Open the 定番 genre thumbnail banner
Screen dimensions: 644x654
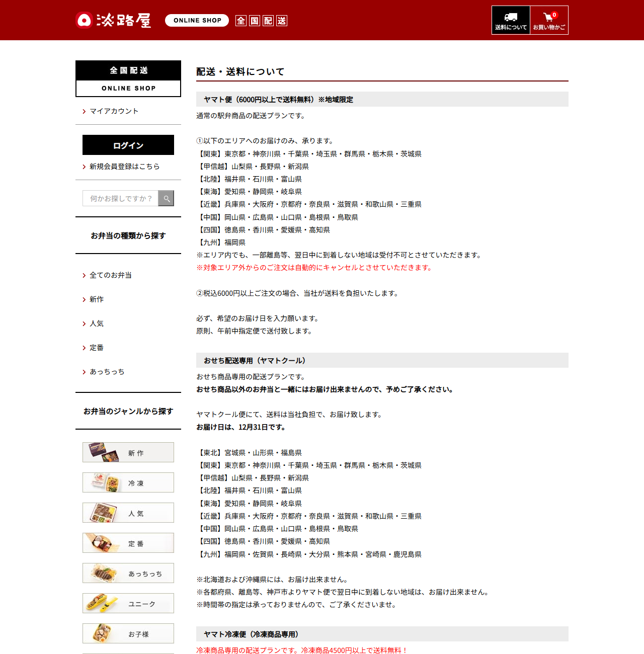click(128, 543)
